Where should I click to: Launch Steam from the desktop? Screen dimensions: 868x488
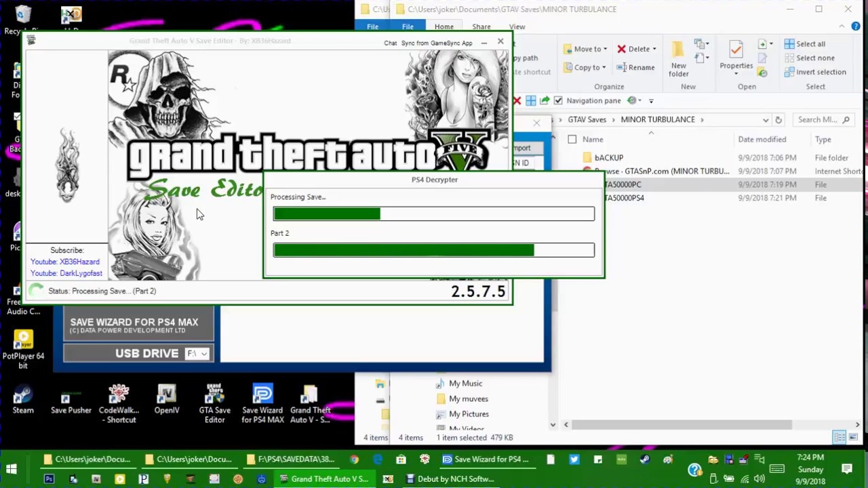click(x=22, y=400)
